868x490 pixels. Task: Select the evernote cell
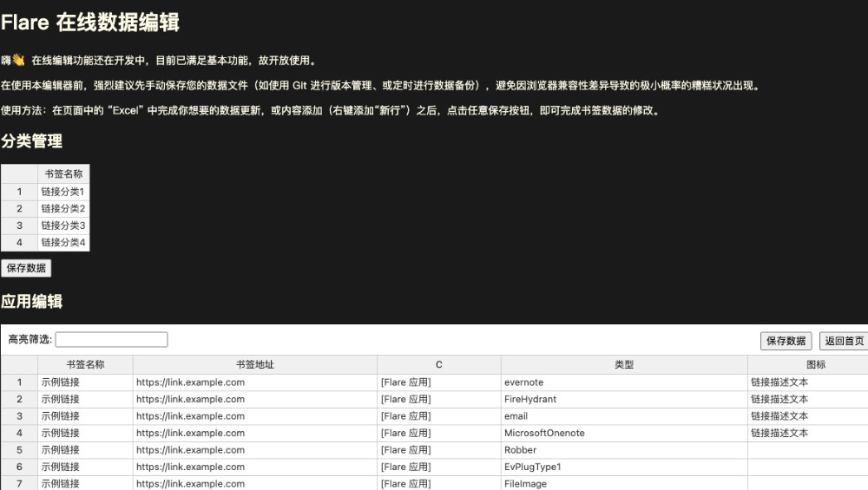tap(624, 382)
